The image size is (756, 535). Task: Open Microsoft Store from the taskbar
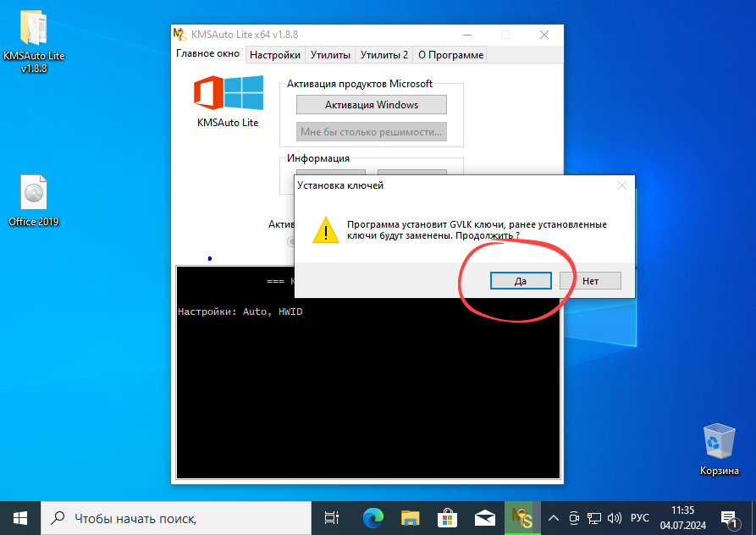click(x=446, y=517)
